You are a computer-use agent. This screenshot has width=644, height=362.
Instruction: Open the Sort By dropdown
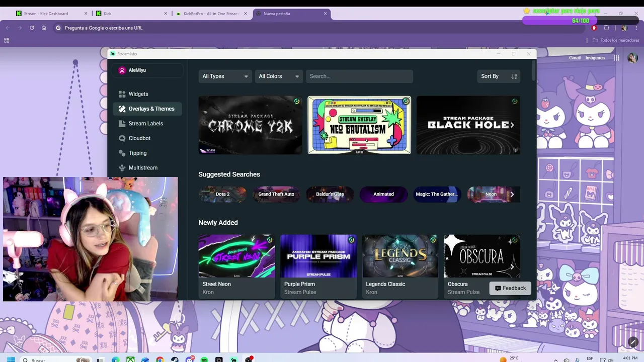tap(499, 76)
